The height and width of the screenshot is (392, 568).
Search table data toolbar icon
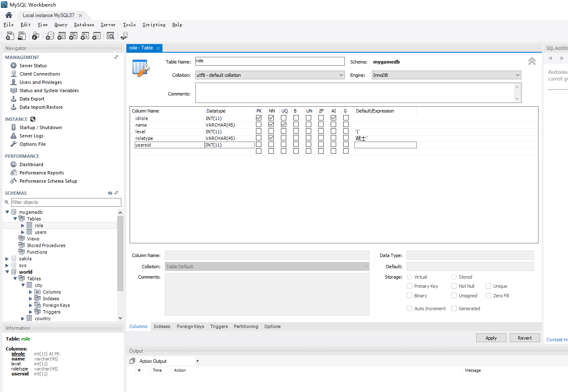(111, 36)
